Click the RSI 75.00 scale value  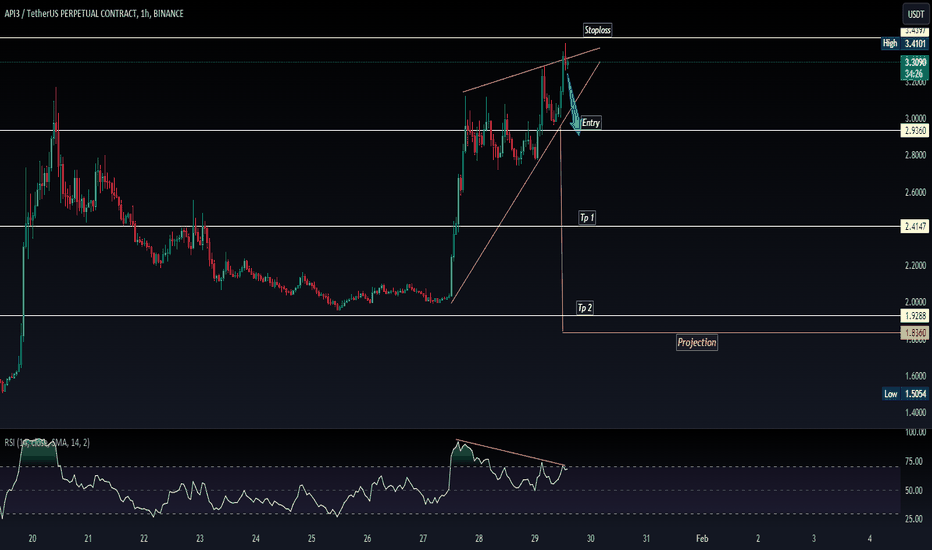914,461
